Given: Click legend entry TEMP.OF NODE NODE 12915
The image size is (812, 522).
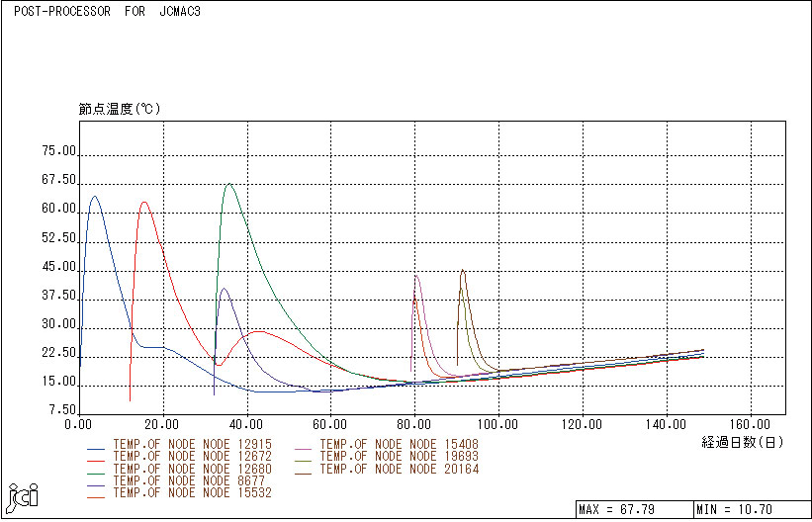Looking at the screenshot, I should pos(192,444).
